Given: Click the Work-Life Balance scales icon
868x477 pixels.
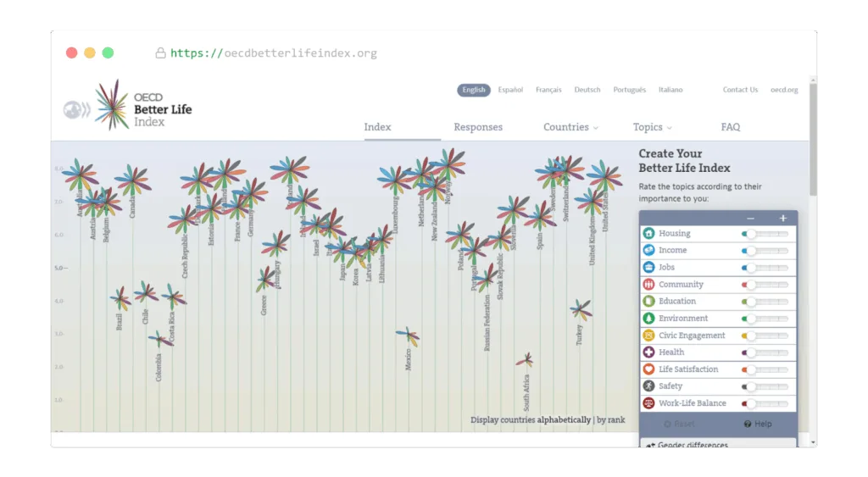Looking at the screenshot, I should click(648, 402).
